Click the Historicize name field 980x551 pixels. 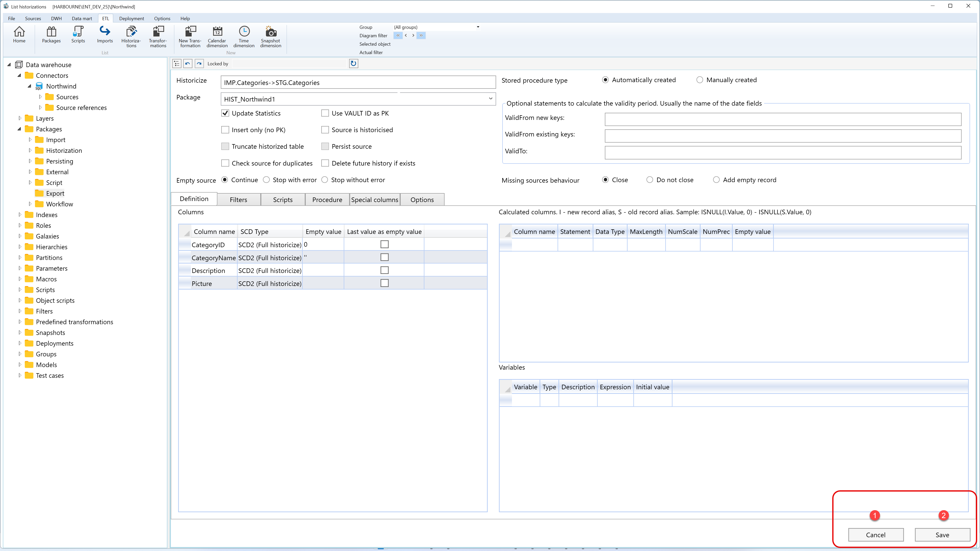(358, 82)
